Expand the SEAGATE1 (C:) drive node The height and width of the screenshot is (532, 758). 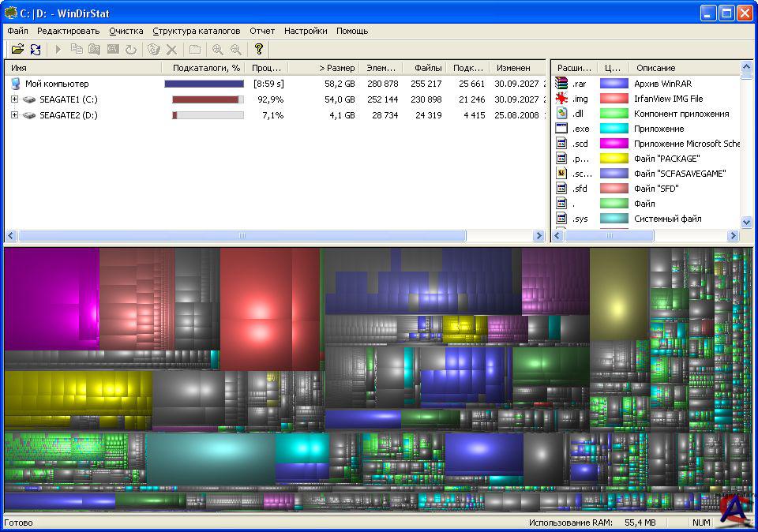pos(14,99)
